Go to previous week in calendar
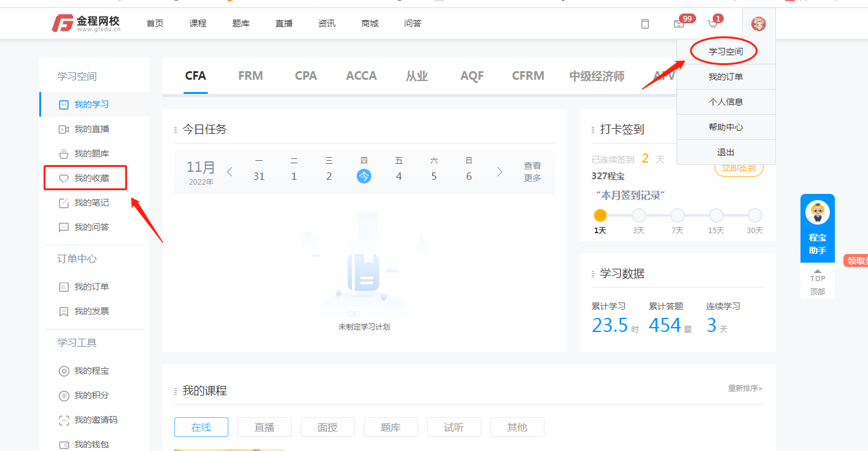The height and width of the screenshot is (451, 868). coord(230,172)
